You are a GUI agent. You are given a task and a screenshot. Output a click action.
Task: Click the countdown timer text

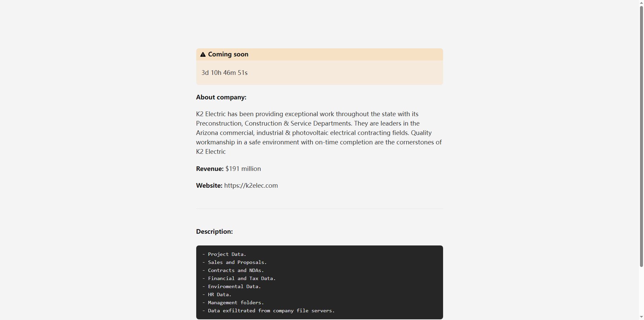224,73
